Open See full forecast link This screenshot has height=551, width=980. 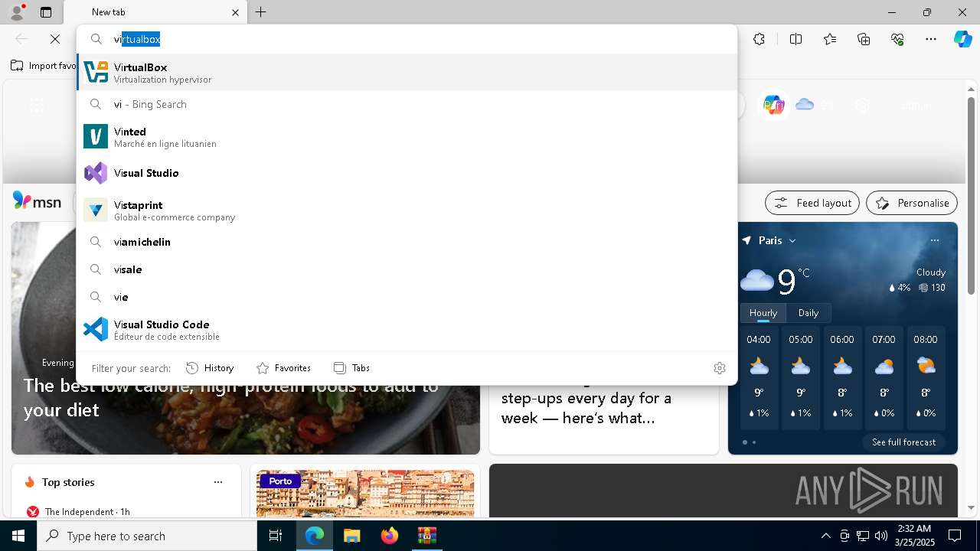click(x=903, y=442)
